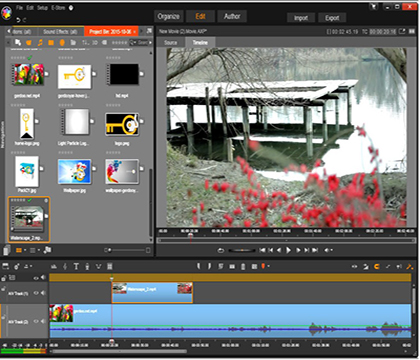
Task: Click the trash delete clip icon
Action: click(243, 266)
